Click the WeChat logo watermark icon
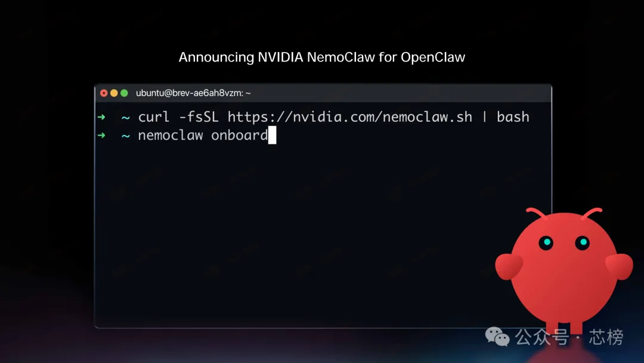 [x=497, y=337]
